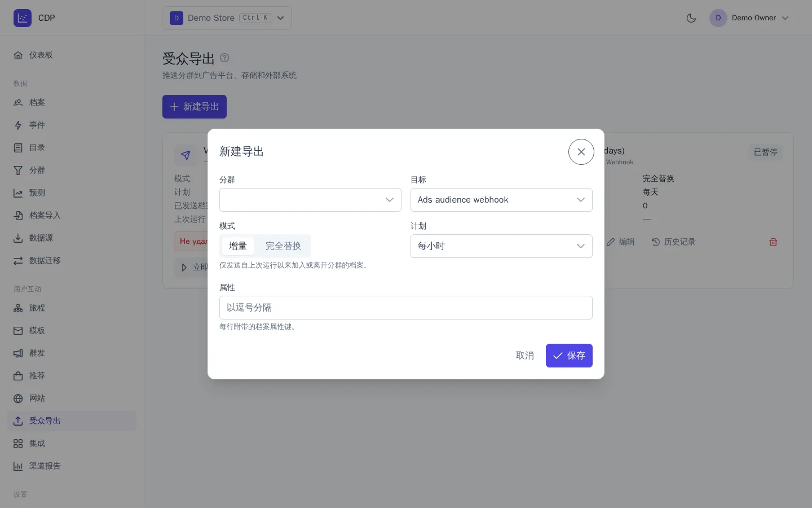The width and height of the screenshot is (812, 508).
Task: Click the 网站 globe icon
Action: [18, 398]
